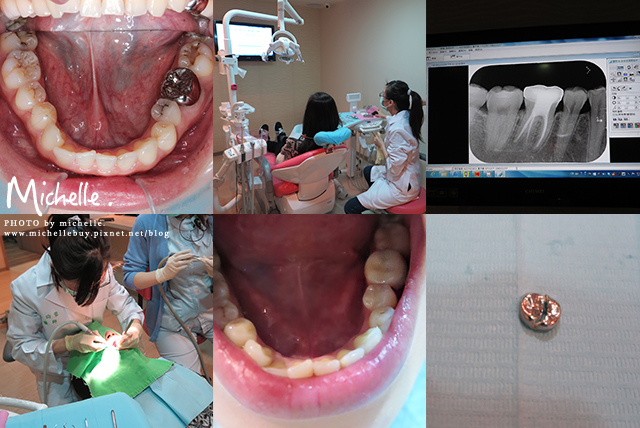Choose the first grayscale filter preset in the palette
Viewport: 640px width, 428px height.
(616, 126)
